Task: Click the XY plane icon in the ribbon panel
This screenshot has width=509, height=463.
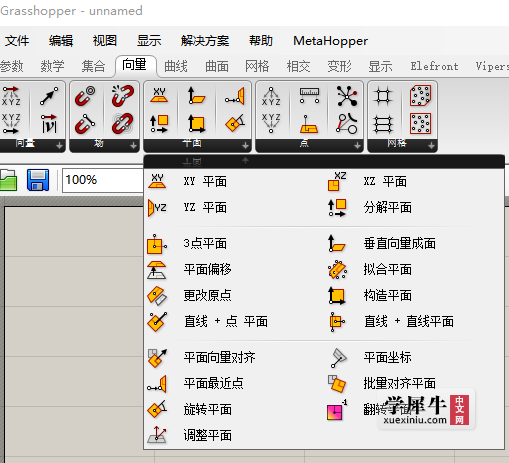Action: [159, 96]
